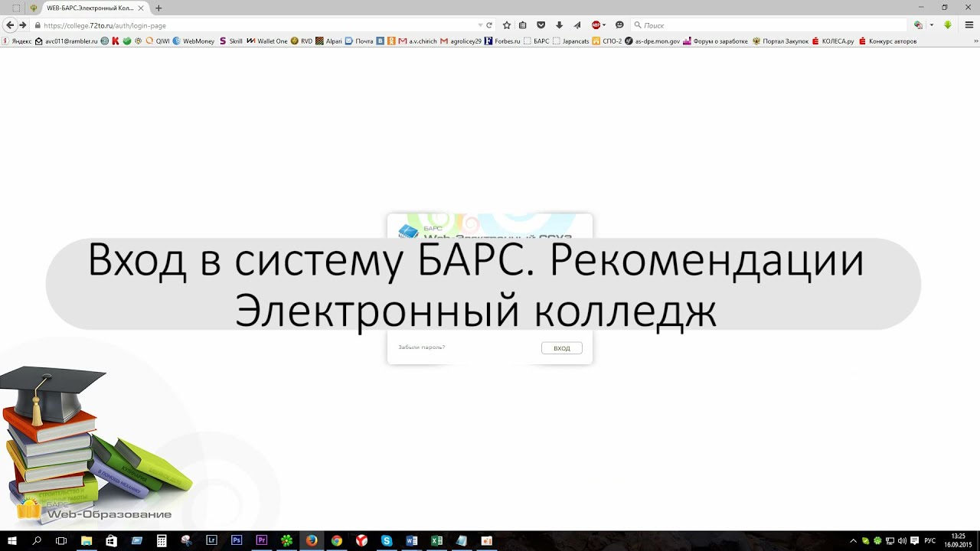Viewport: 980px width, 551px height.
Task: Open the RVD bookmark
Action: [302, 41]
